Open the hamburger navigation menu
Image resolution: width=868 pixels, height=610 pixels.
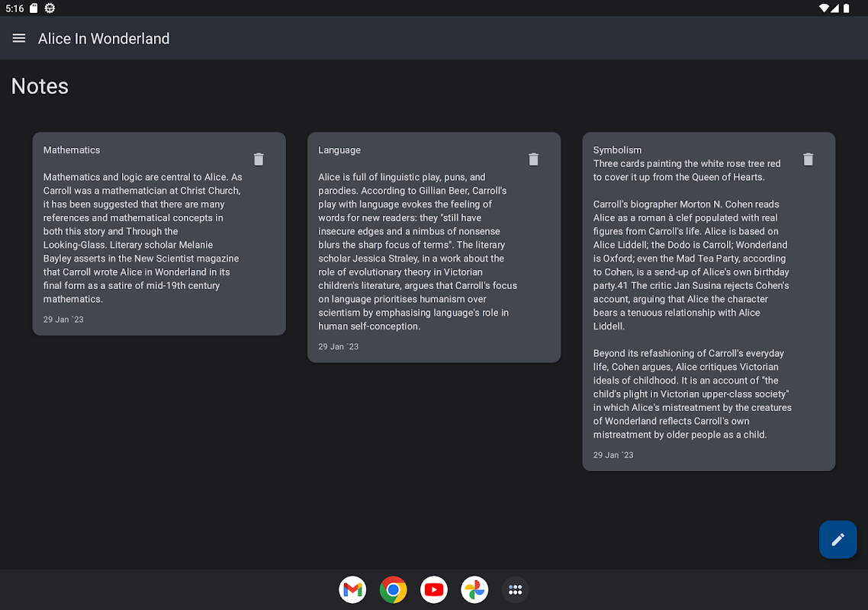[x=19, y=38]
